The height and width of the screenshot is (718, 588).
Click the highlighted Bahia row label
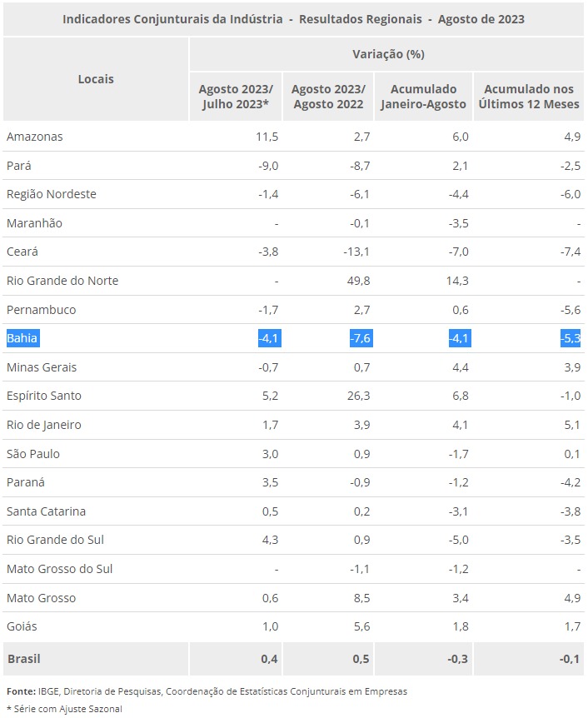22,338
